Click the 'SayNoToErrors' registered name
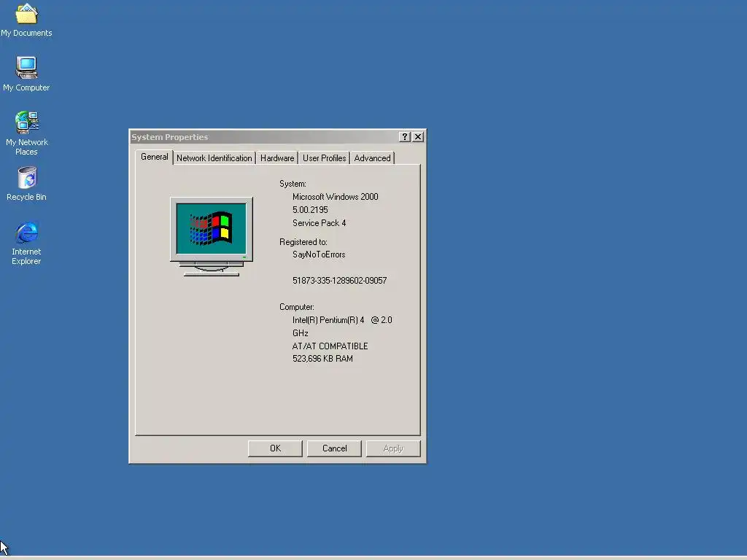This screenshot has width=747, height=560. pyautogui.click(x=319, y=254)
